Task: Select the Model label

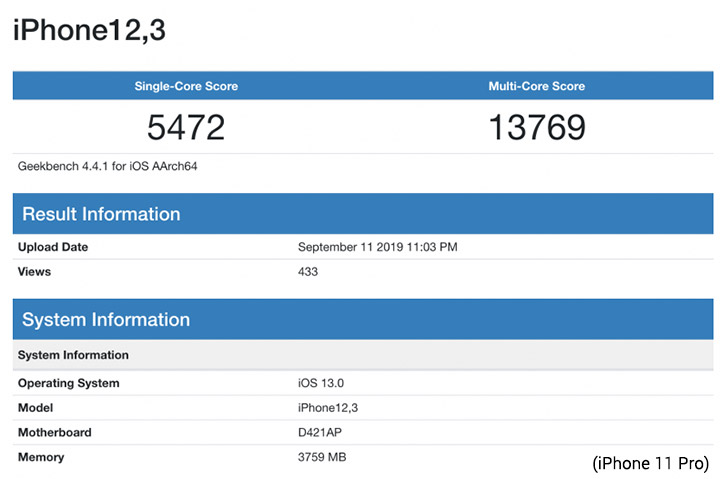Action: tap(35, 408)
